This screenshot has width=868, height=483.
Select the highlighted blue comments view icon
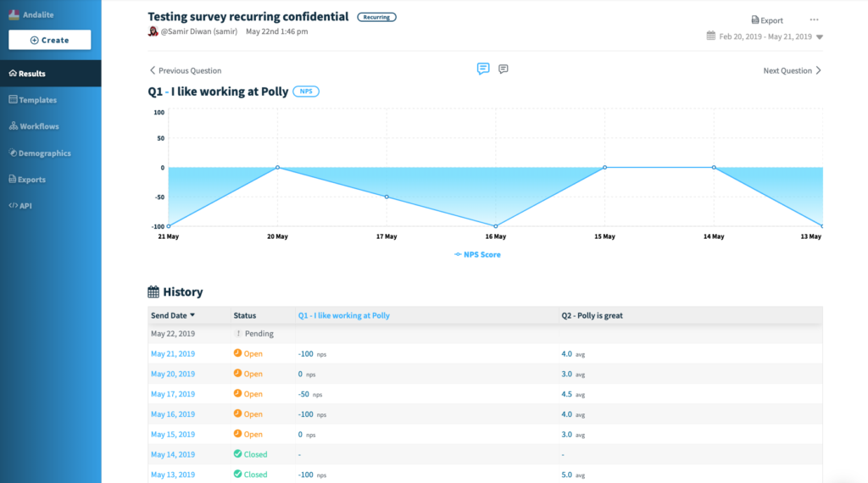483,69
